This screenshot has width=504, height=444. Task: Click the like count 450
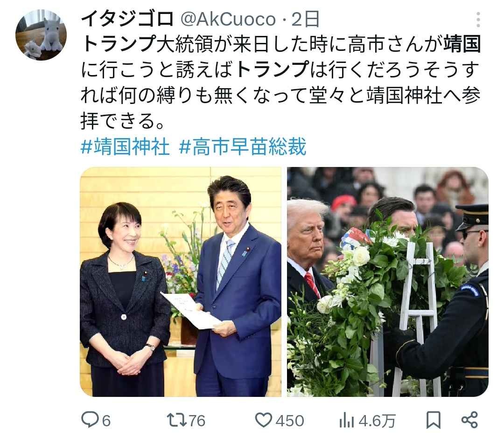coord(290,421)
